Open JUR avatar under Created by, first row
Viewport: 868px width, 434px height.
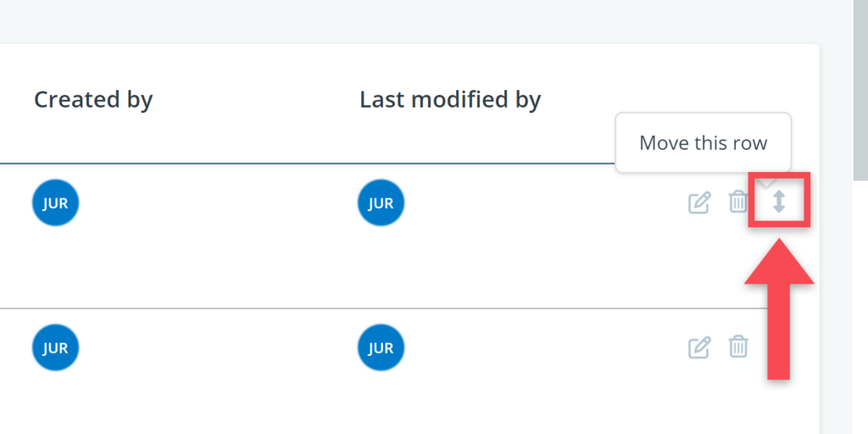point(55,203)
